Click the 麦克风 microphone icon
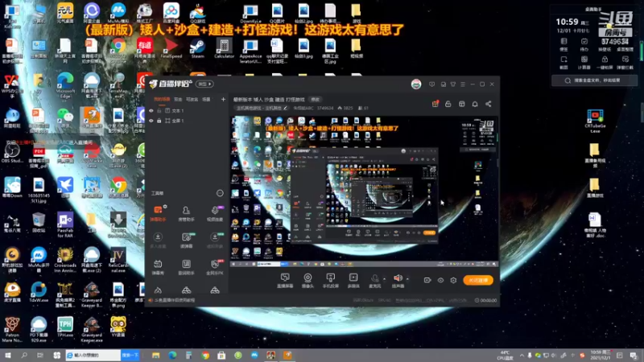 coord(374,279)
